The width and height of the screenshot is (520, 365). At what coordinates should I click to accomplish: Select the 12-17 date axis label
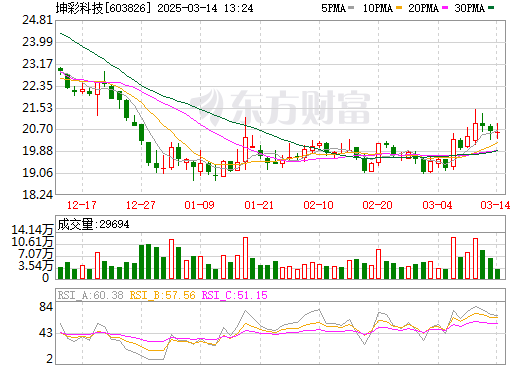pyautogui.click(x=82, y=205)
